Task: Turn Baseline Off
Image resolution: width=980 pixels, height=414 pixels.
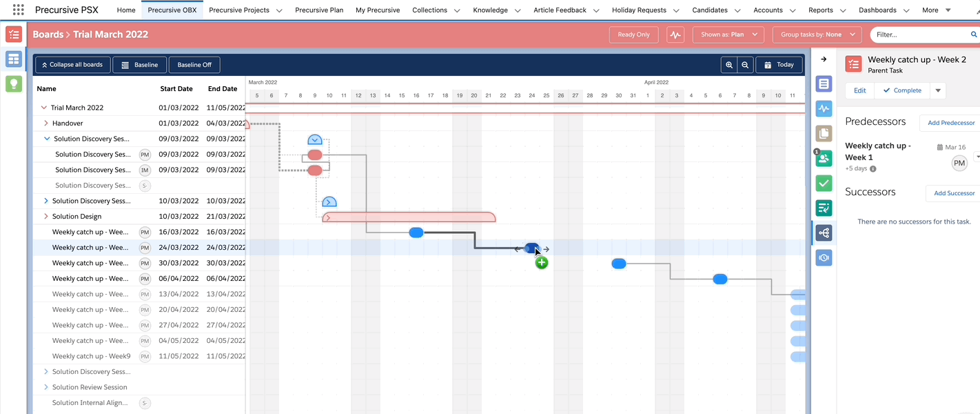Action: point(194,64)
